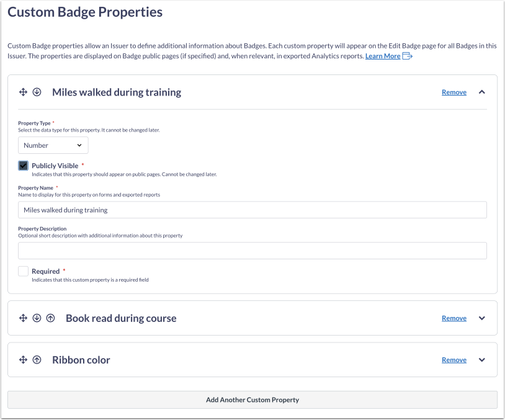Collapse the Miles walked during training section
Screen dimensions: 505x420
tap(482, 92)
